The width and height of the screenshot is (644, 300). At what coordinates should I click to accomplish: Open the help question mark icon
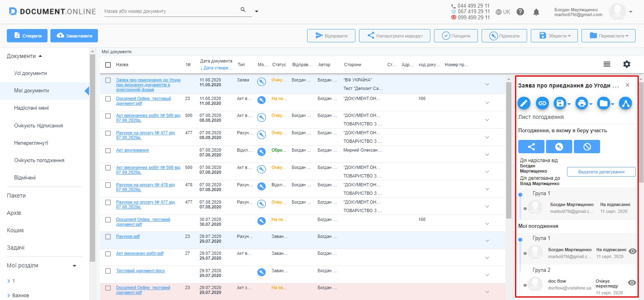(x=520, y=12)
